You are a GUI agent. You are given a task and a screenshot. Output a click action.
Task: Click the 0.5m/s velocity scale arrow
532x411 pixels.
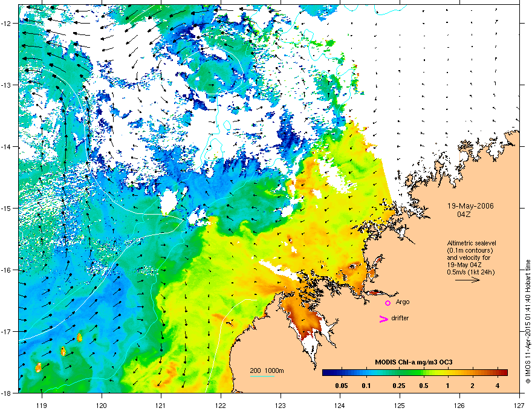pos(467,280)
